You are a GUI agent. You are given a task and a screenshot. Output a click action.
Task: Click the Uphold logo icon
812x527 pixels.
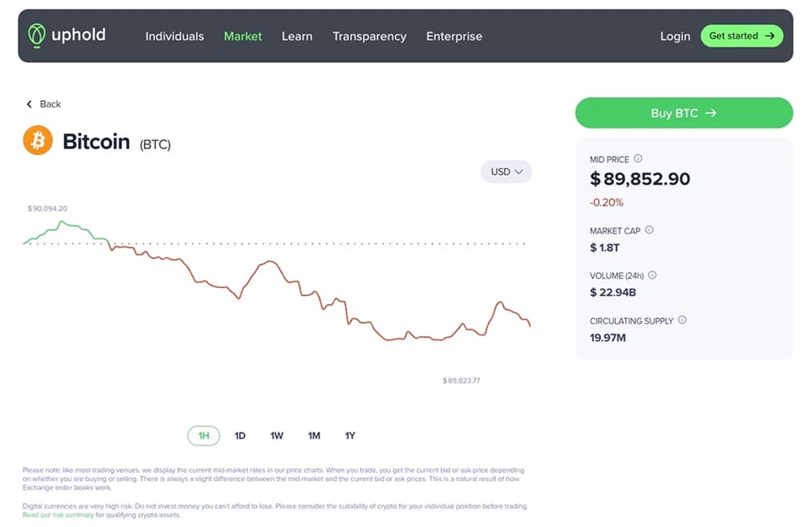pyautogui.click(x=36, y=35)
